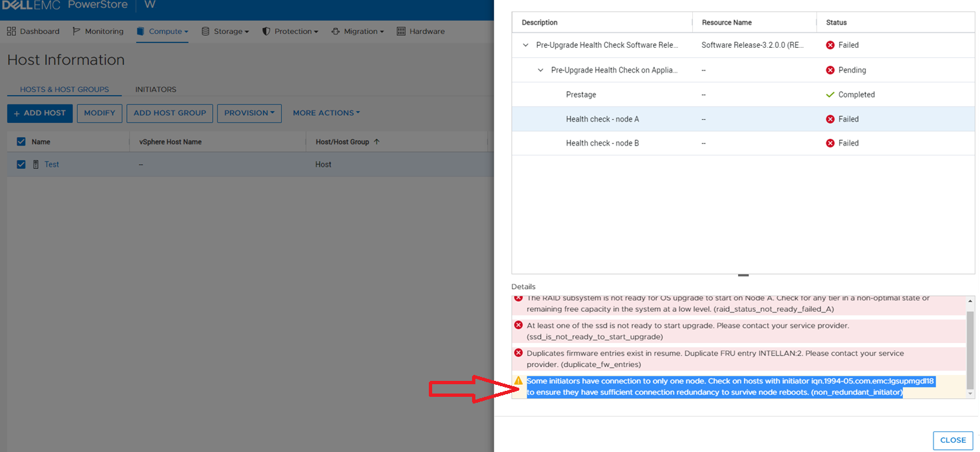Switch to the Initiators tab
Viewport: 980px width, 452px height.
point(156,89)
